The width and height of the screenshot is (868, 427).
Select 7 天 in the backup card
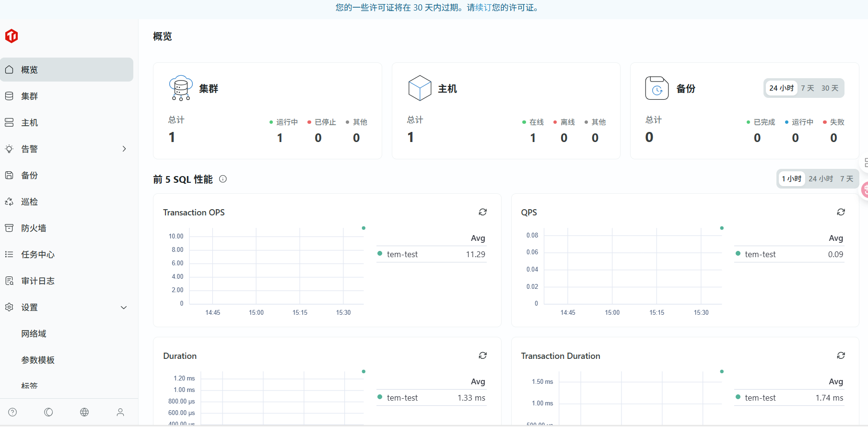click(808, 88)
